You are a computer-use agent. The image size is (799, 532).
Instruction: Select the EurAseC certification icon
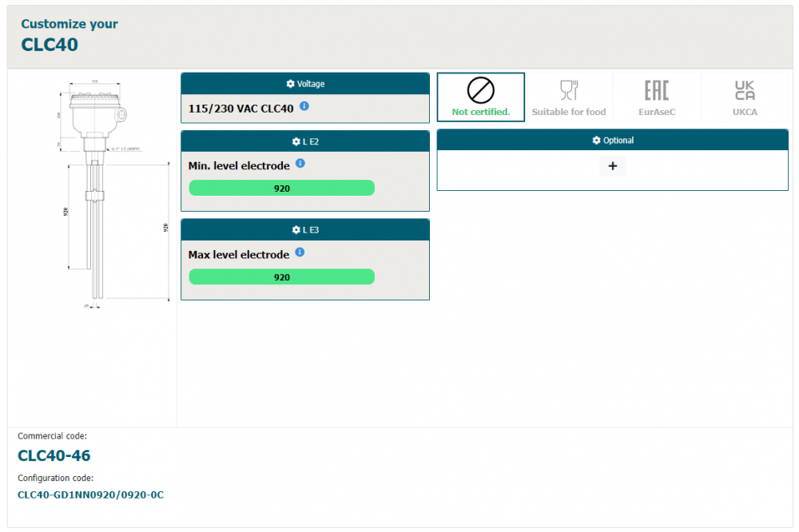(x=657, y=97)
